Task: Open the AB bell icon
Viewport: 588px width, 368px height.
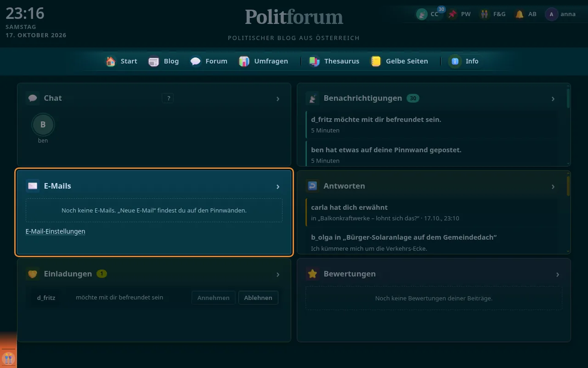Action: click(520, 14)
